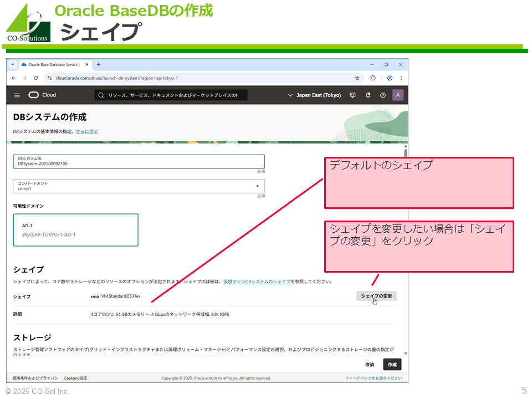532x399 pixels.
Task: Open Cookieの設定 footer link
Action: pos(76,378)
